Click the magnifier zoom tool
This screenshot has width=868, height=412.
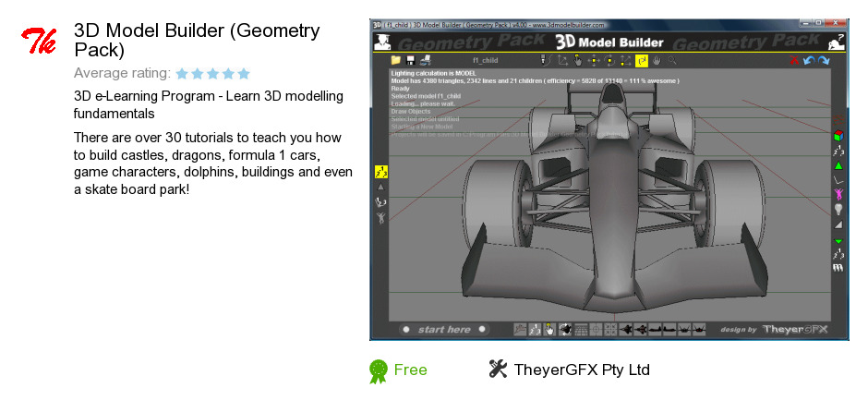672,60
